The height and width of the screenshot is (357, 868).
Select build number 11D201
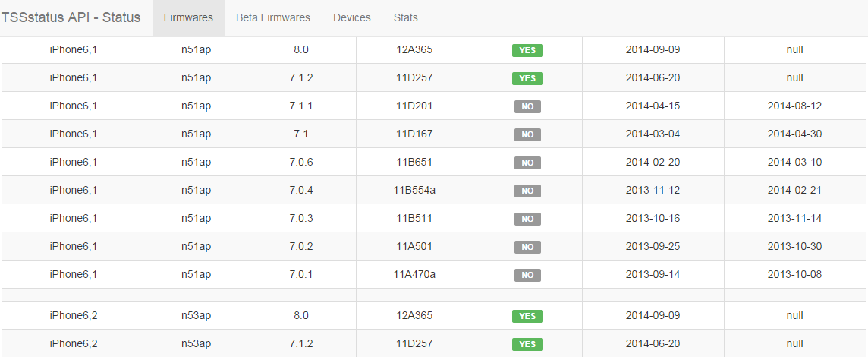click(x=414, y=106)
